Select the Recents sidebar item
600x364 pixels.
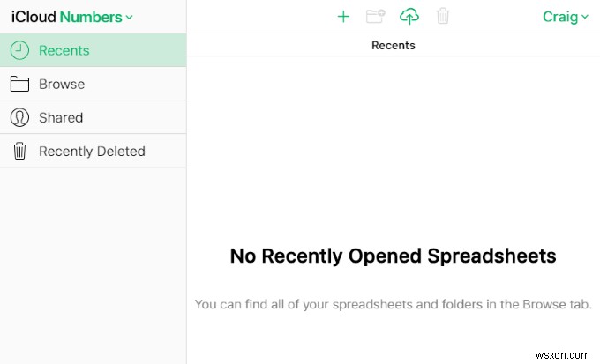click(93, 50)
